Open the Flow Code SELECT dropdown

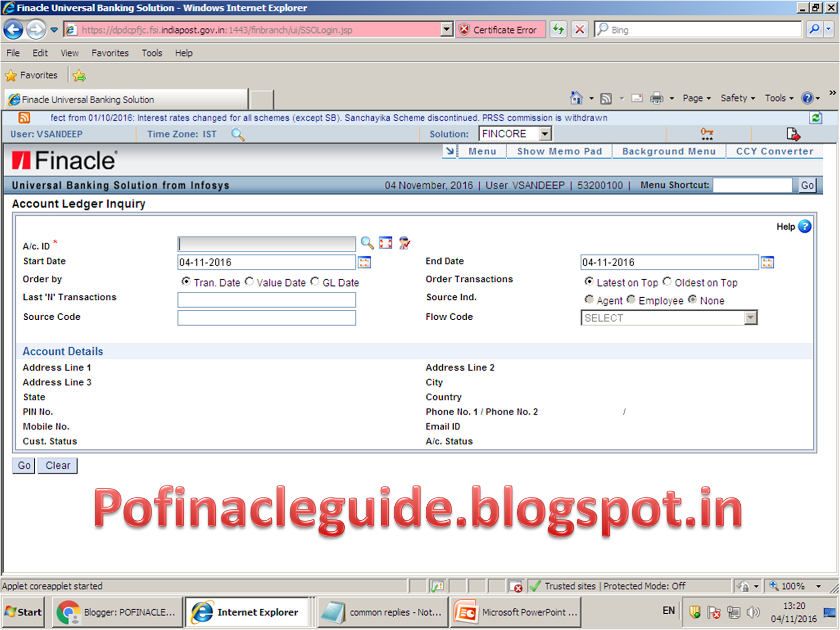click(750, 318)
